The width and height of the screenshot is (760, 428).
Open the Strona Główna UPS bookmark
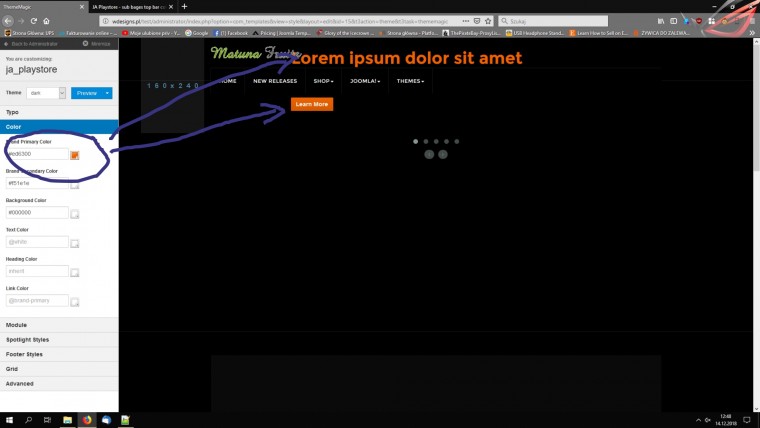29,33
